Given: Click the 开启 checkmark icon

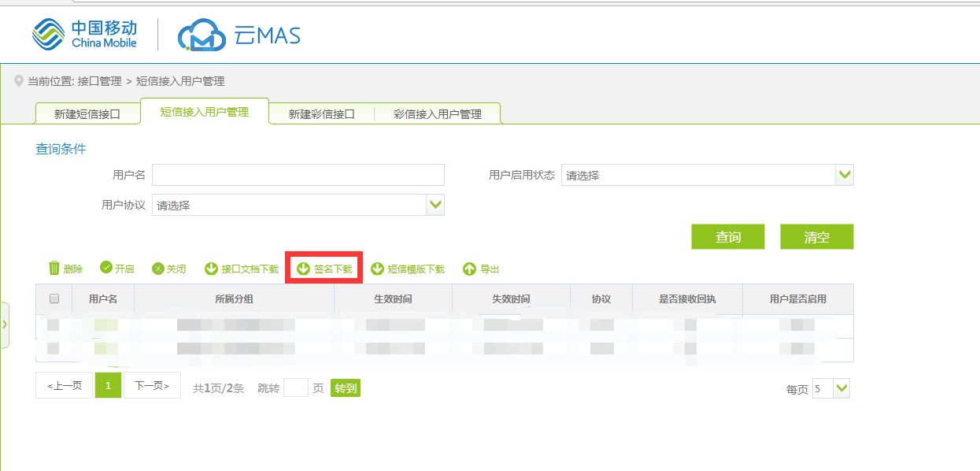Looking at the screenshot, I should coord(106,269).
